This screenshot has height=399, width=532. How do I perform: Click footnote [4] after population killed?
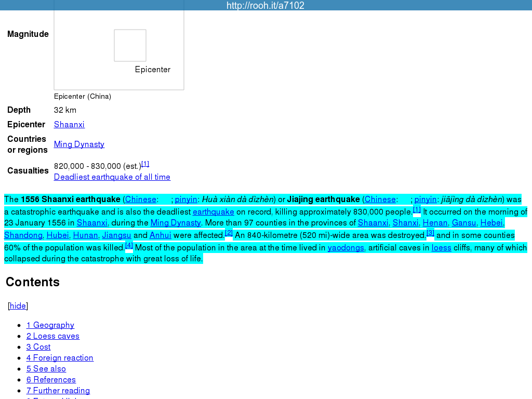click(x=129, y=245)
